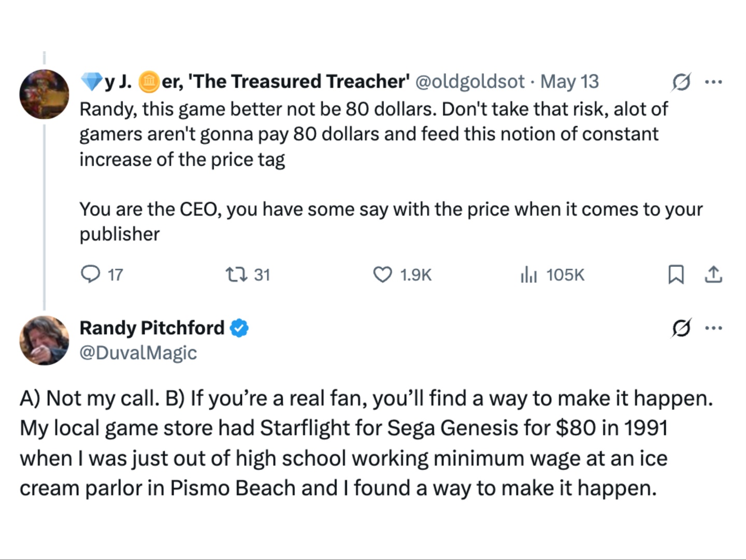Image resolution: width=746 pixels, height=560 pixels.
Task: Open the tweet text about 80 dollars
Action: tap(373, 134)
